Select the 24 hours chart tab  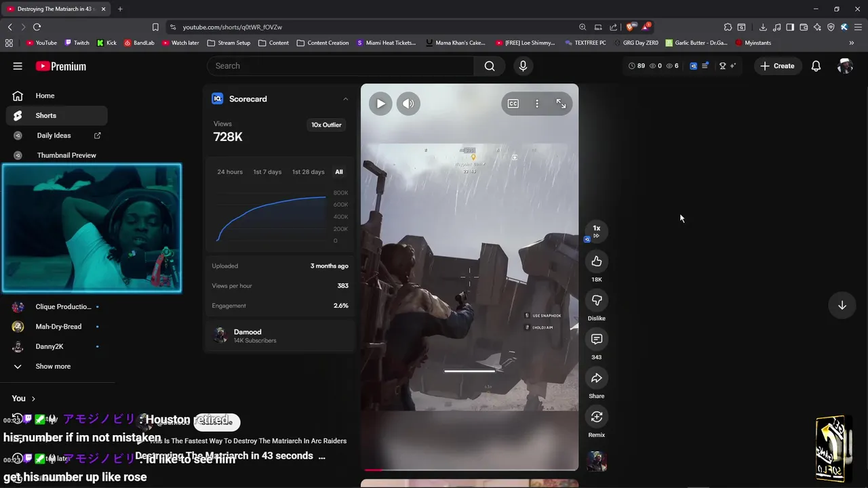point(230,172)
